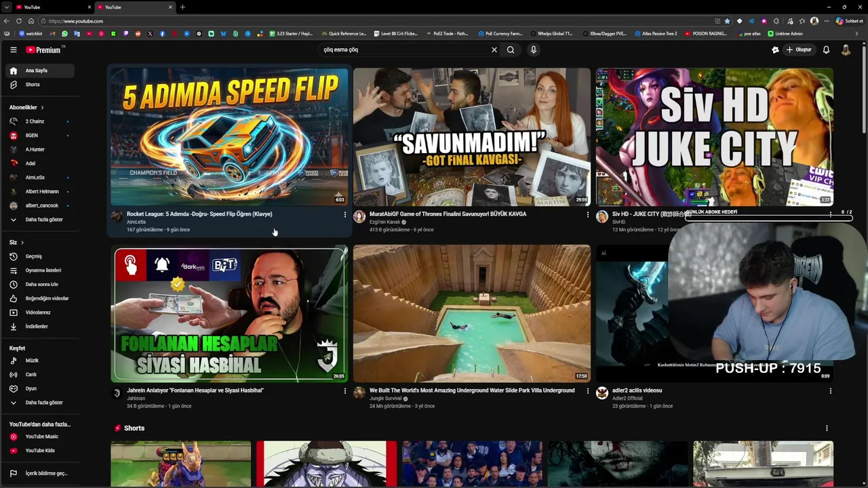868x488 pixels.
Task: Open options for adler2 acilis videosu
Action: tap(830, 391)
